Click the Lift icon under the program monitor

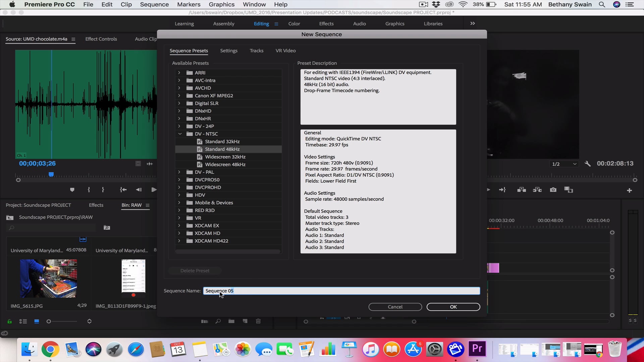pyautogui.click(x=521, y=189)
